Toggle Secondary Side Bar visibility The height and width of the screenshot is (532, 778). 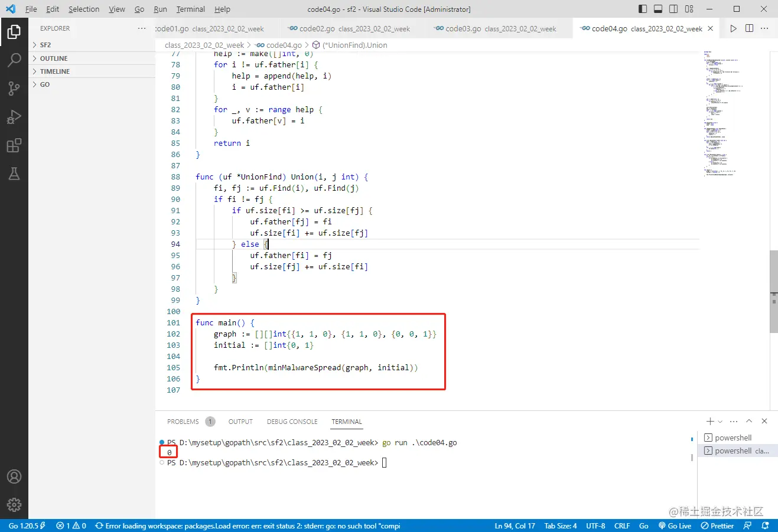tap(673, 9)
